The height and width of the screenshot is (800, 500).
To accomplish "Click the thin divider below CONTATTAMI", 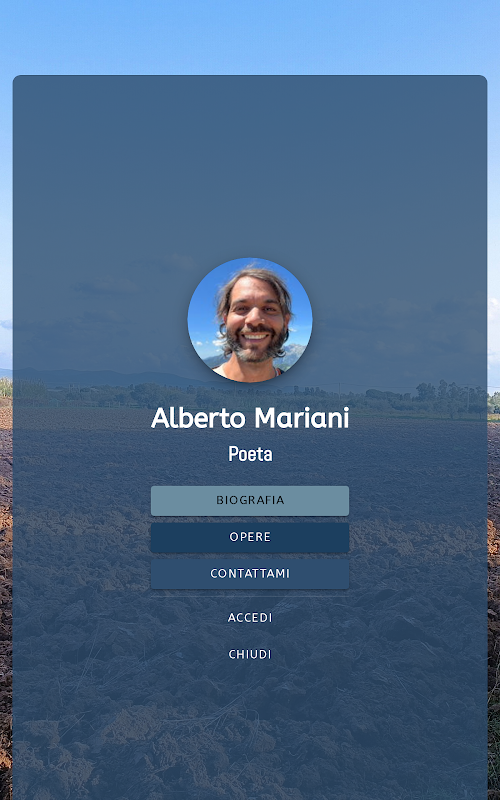I will [x=250, y=596].
